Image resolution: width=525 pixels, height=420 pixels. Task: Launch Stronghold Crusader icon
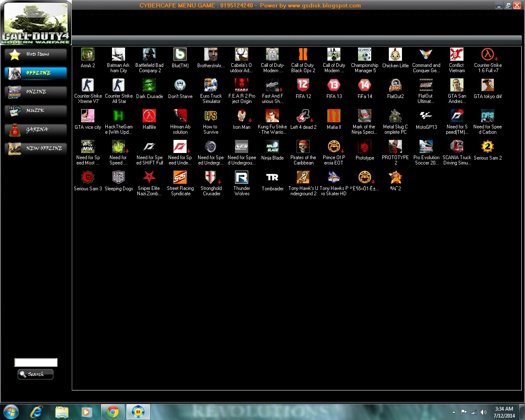[x=211, y=177]
